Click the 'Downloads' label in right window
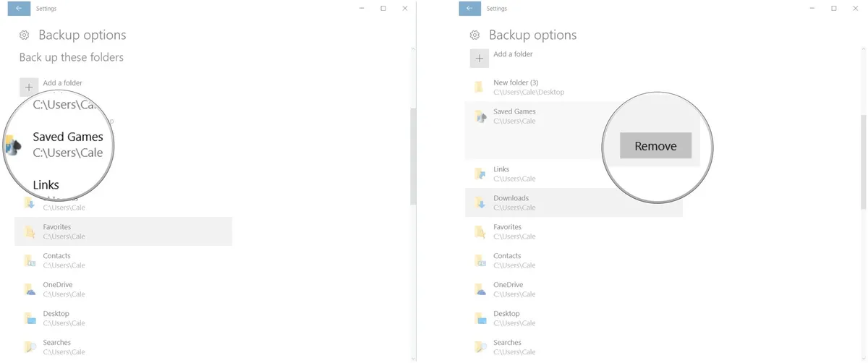 pyautogui.click(x=511, y=198)
